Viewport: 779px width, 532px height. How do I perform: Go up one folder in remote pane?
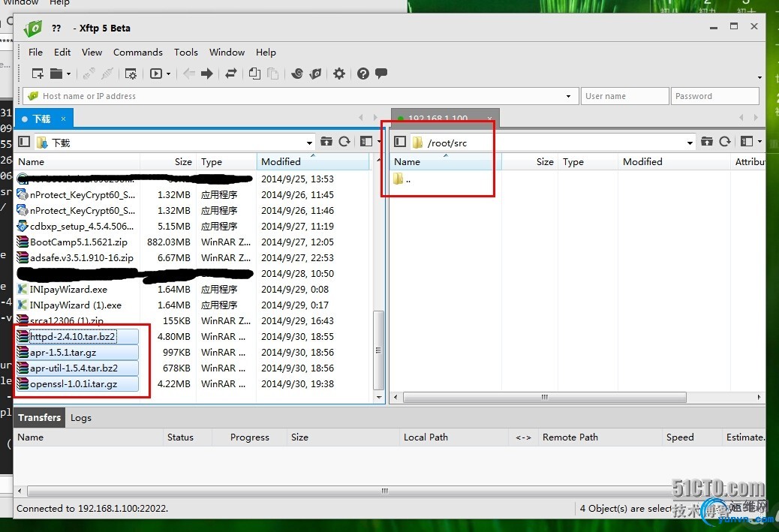click(706, 142)
